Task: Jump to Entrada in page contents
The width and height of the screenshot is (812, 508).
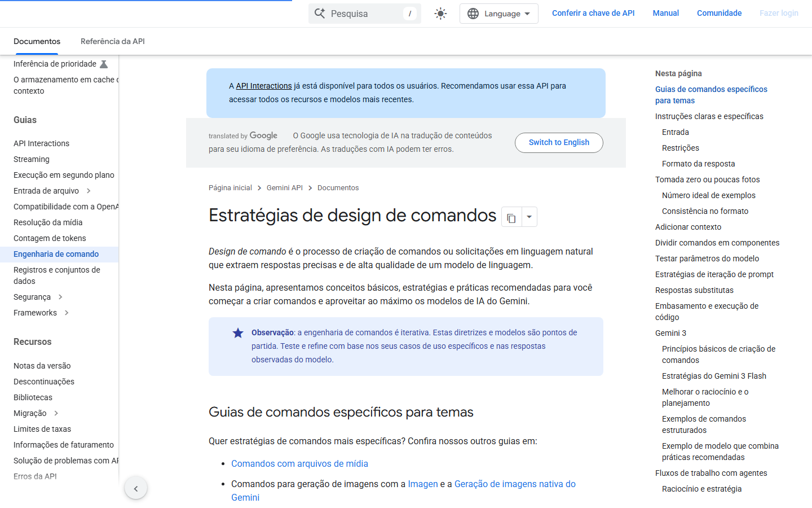Action: [676, 132]
